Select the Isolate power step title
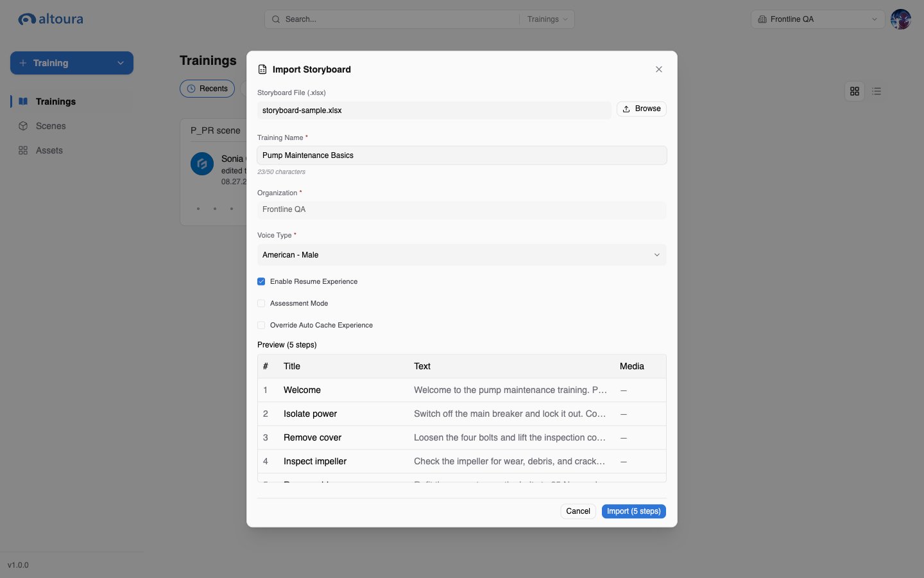The image size is (924, 578). pyautogui.click(x=310, y=414)
